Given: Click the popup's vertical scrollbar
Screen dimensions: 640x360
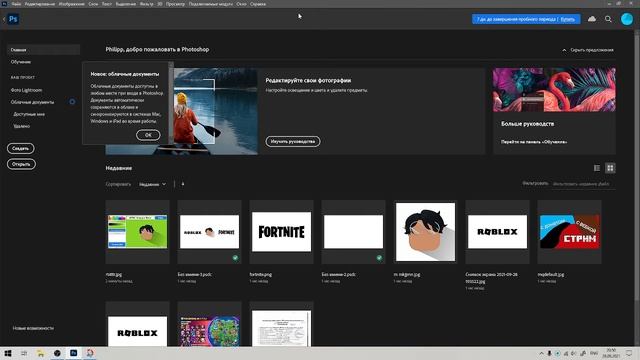Looking at the screenshot, I should coord(171,103).
